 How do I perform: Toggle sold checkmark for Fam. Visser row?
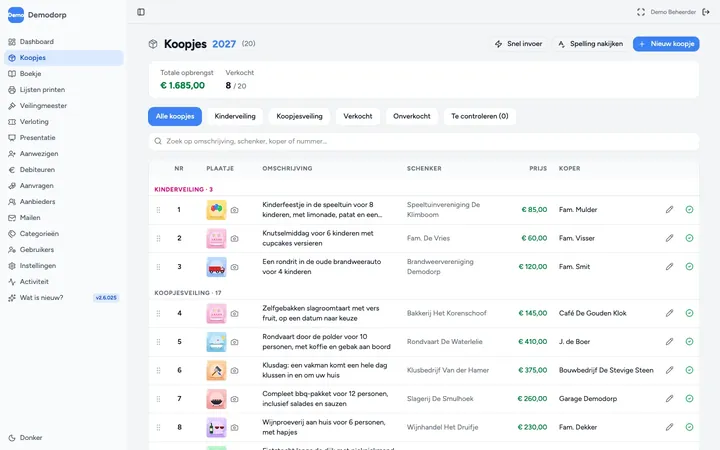pos(689,238)
